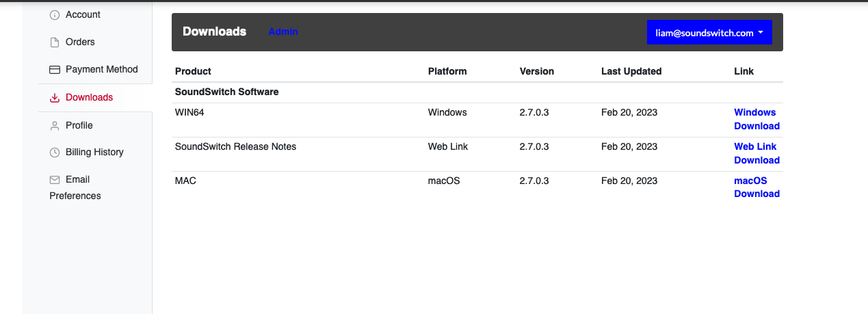Click the SoundSwitch Software group row

click(x=477, y=92)
